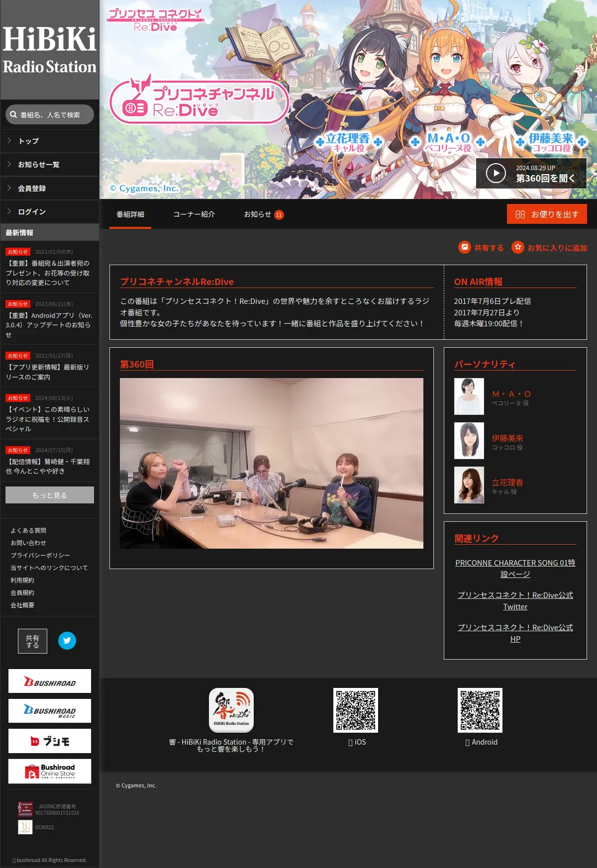Viewport: 597px width, 868px height.
Task: Click the ID36922 license badge icon
Action: point(25,827)
